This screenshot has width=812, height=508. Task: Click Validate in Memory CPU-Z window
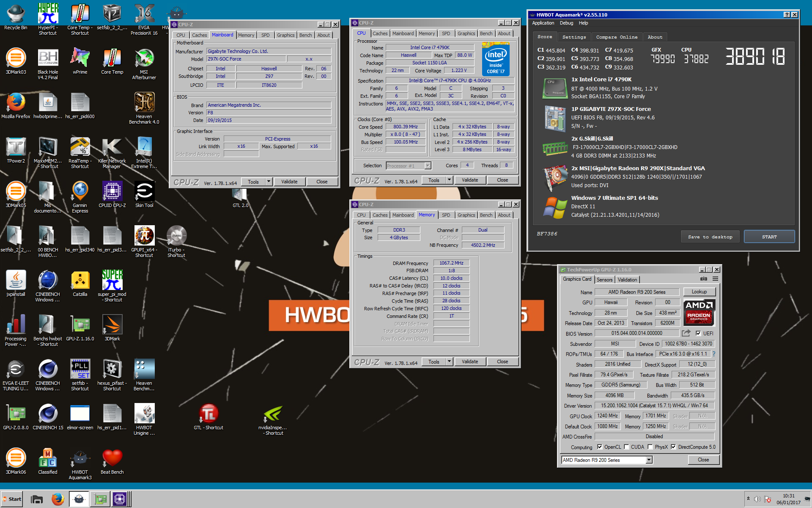pyautogui.click(x=470, y=362)
